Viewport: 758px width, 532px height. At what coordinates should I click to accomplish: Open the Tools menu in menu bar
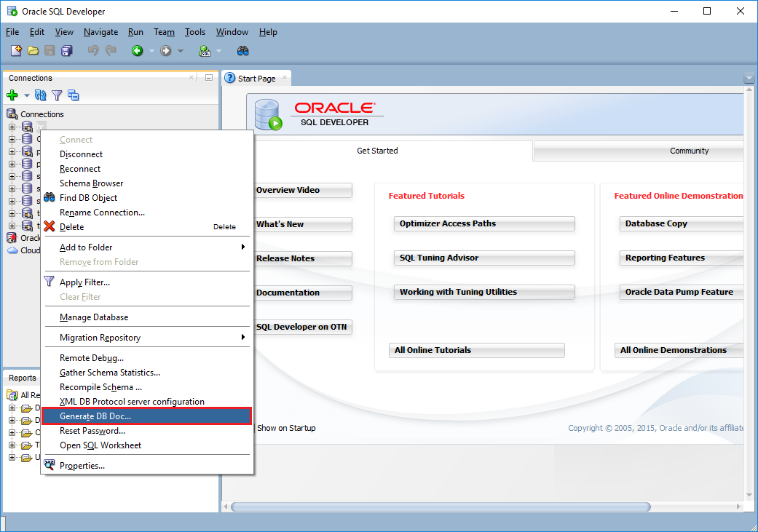pyautogui.click(x=195, y=32)
